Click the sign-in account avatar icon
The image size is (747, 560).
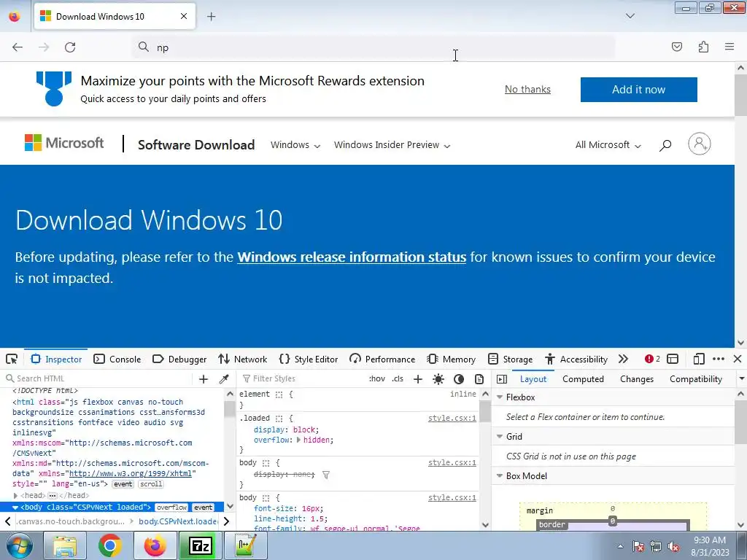coord(699,144)
